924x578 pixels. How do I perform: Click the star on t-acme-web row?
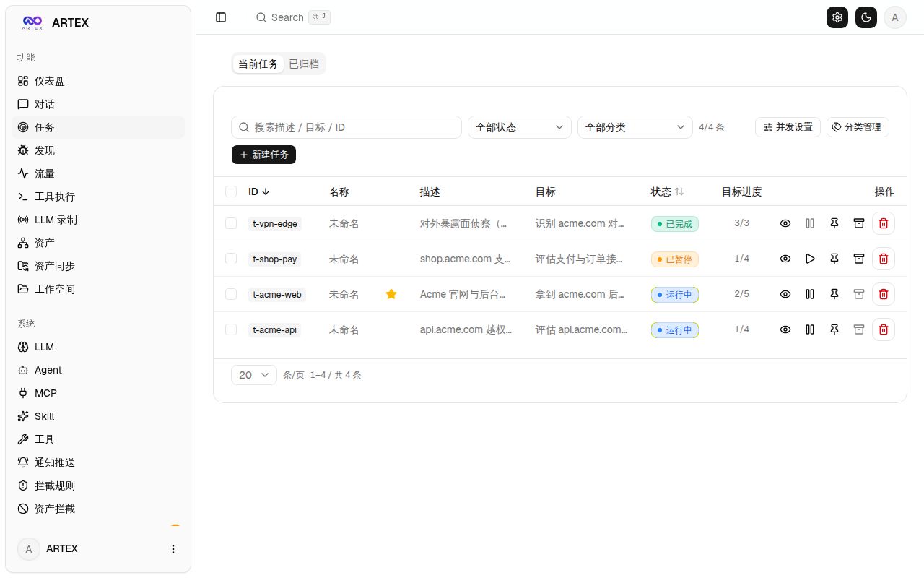(x=391, y=294)
